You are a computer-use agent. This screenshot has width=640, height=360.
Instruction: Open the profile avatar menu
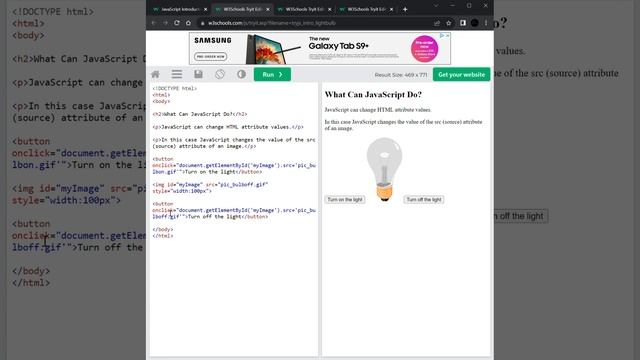pyautogui.click(x=475, y=23)
